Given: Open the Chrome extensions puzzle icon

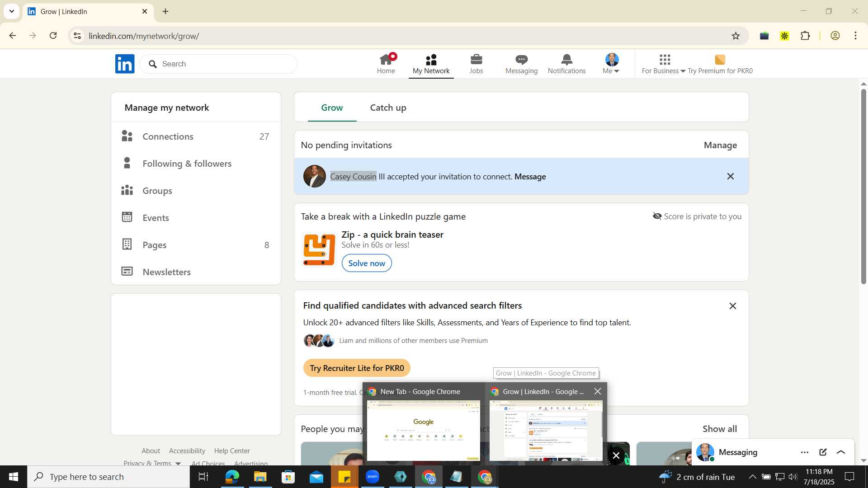Looking at the screenshot, I should (805, 36).
